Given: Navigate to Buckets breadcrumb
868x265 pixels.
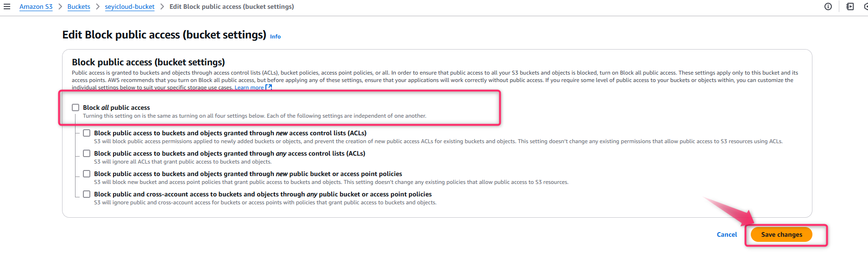Looking at the screenshot, I should (x=79, y=6).
